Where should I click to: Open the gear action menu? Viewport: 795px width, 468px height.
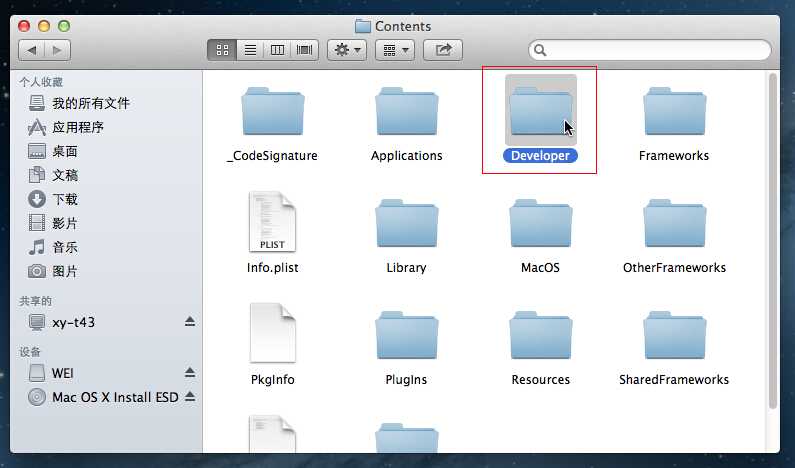click(x=347, y=50)
